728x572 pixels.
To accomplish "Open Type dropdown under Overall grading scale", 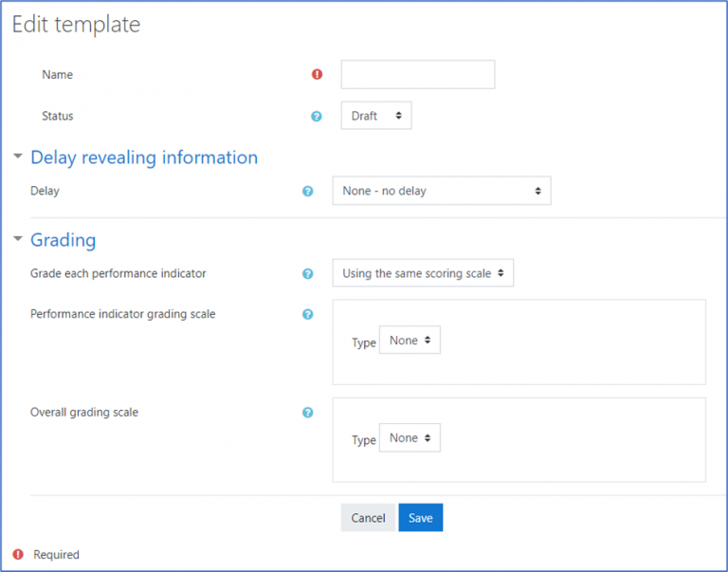I will coord(409,437).
